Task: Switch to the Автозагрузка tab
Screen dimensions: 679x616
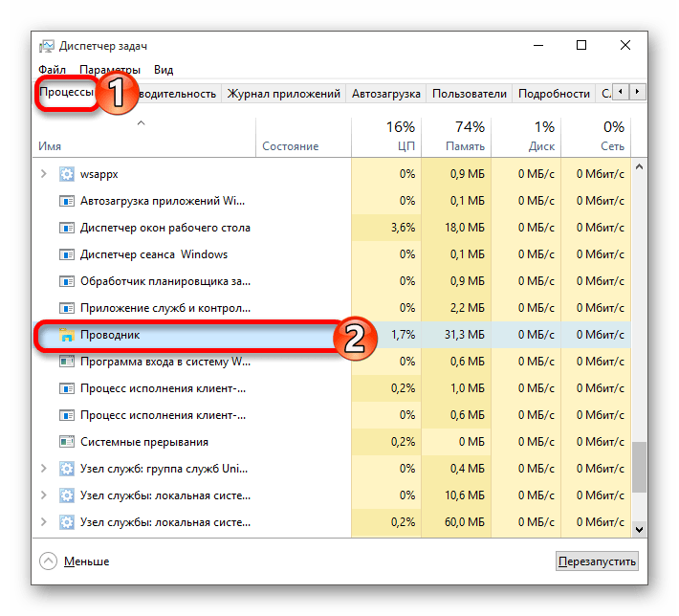Action: [385, 94]
